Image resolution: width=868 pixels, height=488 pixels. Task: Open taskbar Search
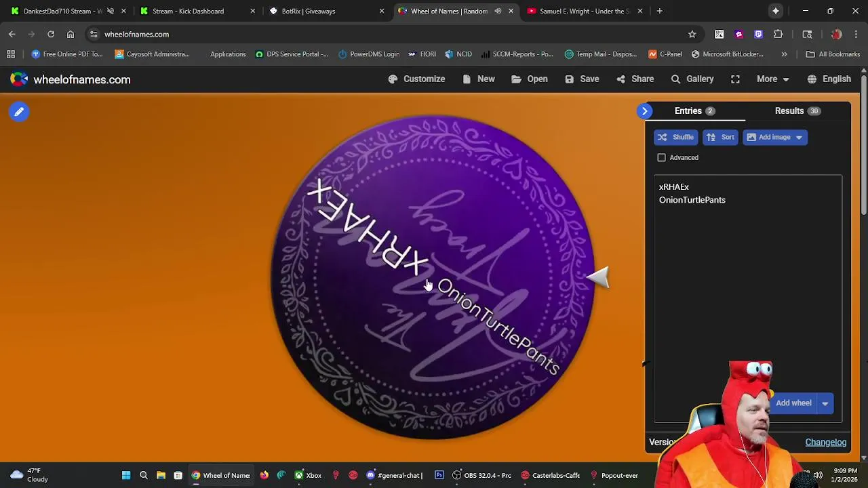click(143, 475)
